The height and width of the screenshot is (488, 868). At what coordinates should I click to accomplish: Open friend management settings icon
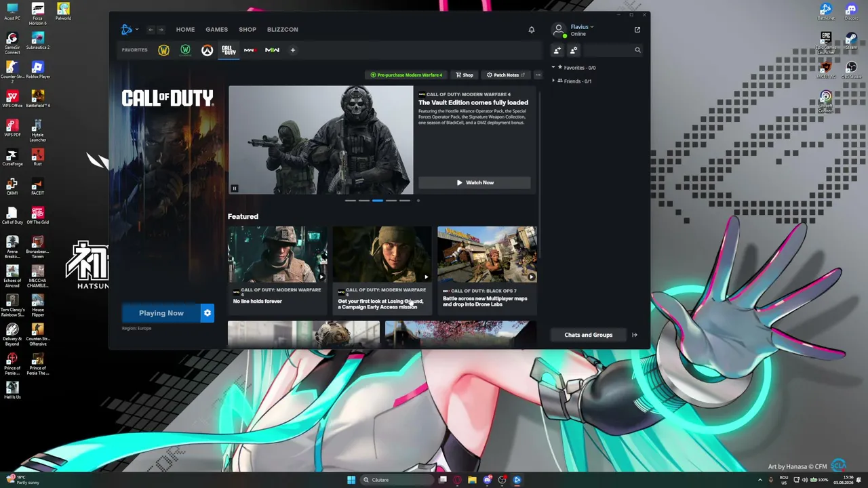(574, 50)
